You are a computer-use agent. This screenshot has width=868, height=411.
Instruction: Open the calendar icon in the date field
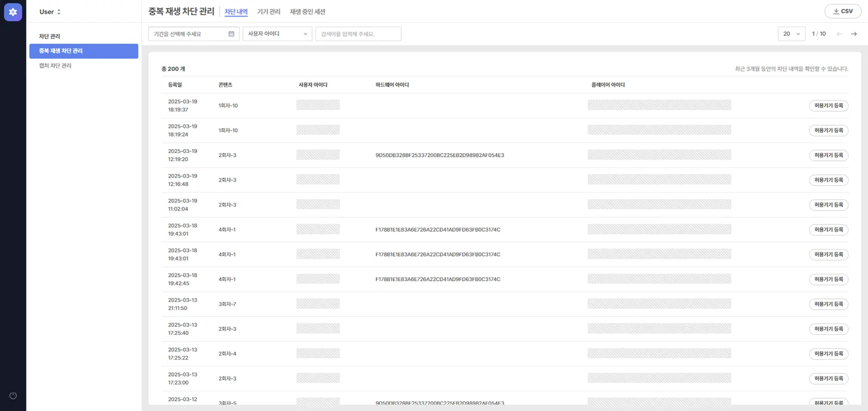[231, 34]
